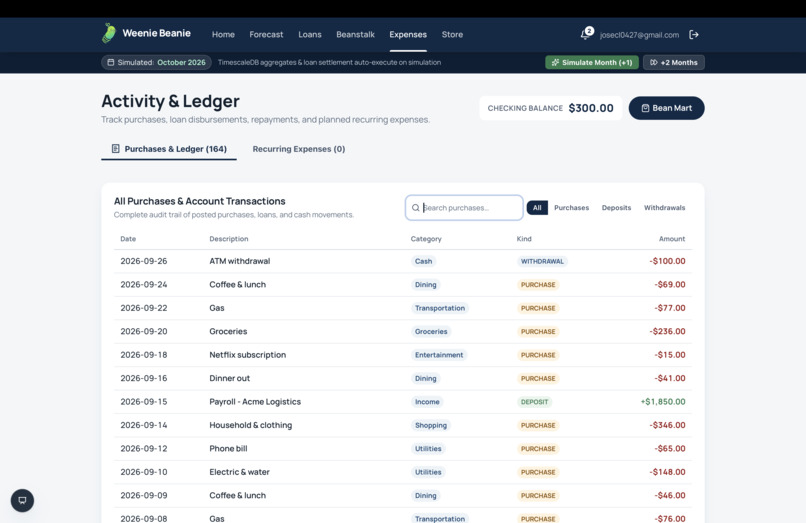
Task: Filter by Withdrawals
Action: click(x=665, y=208)
